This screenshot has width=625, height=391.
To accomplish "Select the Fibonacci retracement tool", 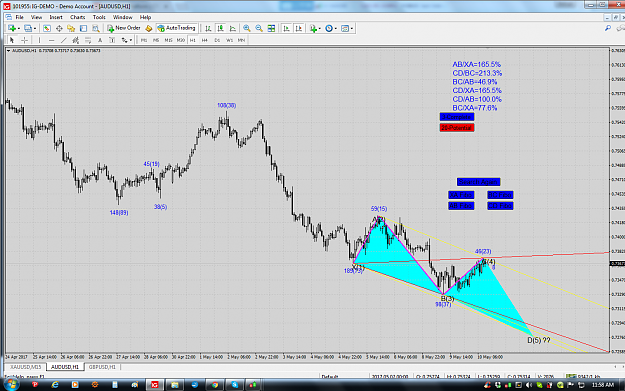I will pyautogui.click(x=88, y=40).
